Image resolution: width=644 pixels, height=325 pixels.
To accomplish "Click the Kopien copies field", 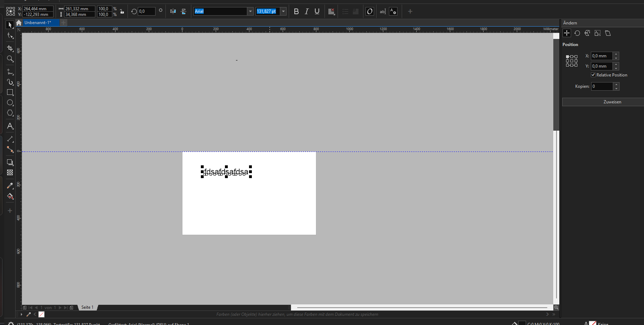I will click(602, 86).
